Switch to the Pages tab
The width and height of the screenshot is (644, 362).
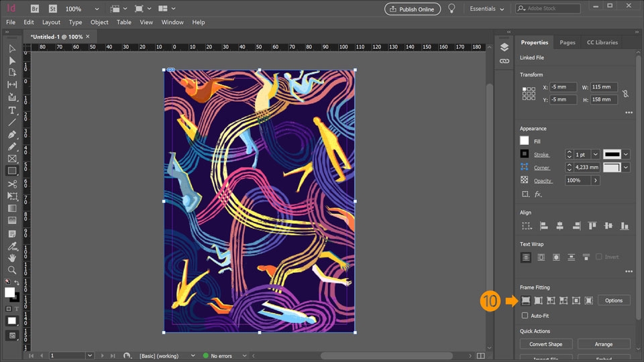pyautogui.click(x=567, y=42)
